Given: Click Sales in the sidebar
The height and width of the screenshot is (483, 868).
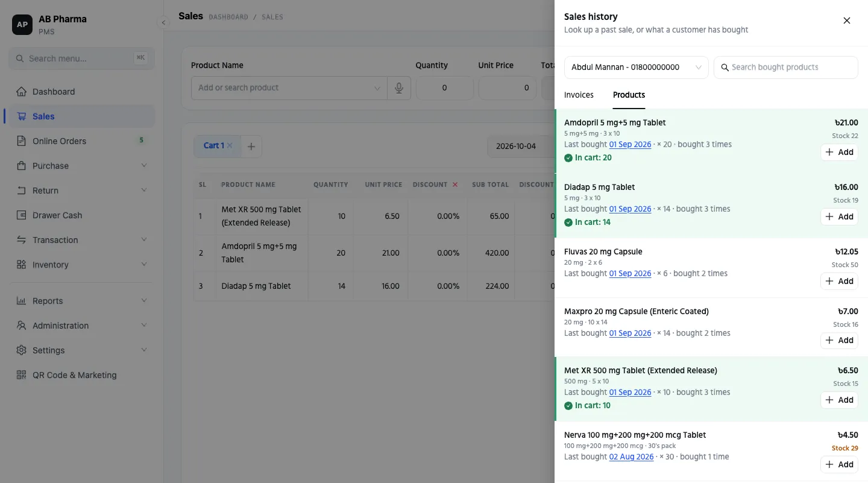Looking at the screenshot, I should (82, 116).
